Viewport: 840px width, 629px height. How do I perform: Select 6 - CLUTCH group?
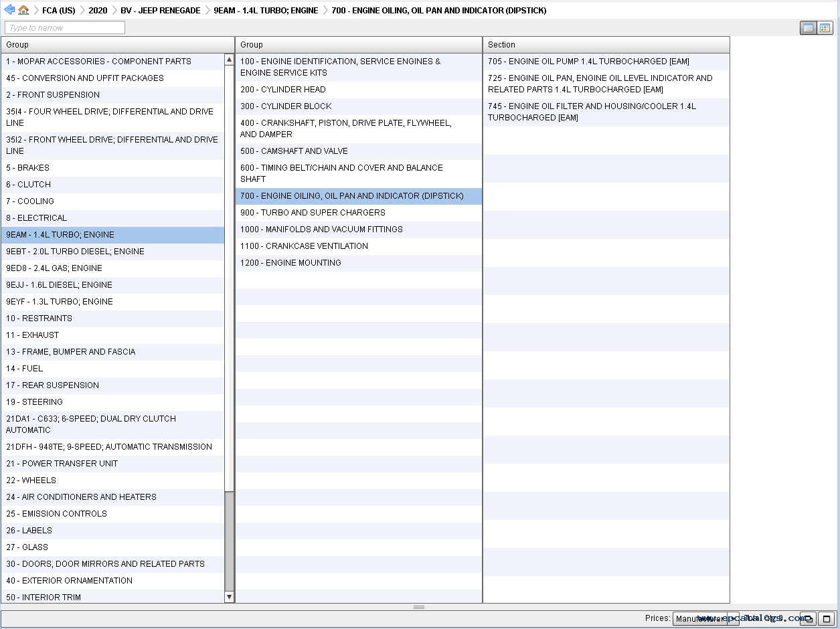coord(112,185)
